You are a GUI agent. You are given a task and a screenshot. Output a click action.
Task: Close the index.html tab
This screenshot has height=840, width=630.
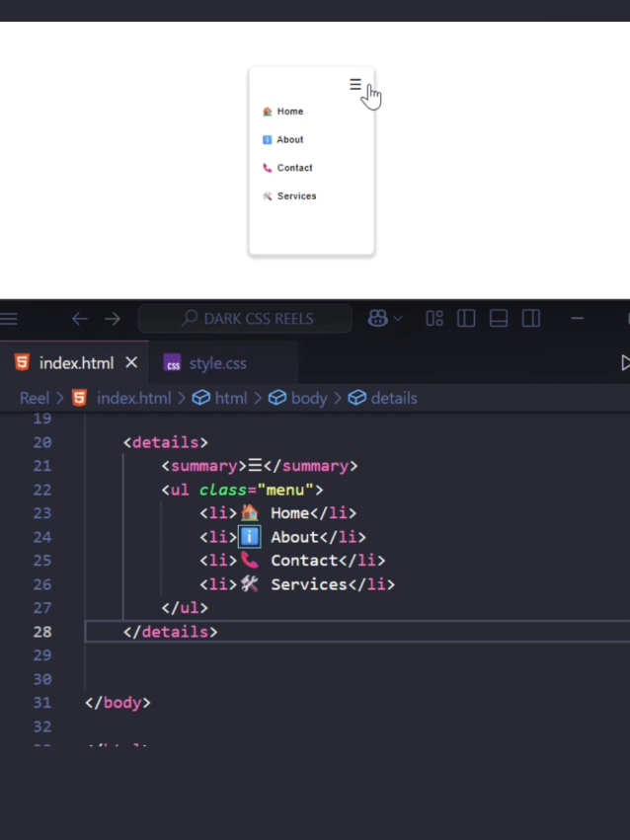[131, 363]
